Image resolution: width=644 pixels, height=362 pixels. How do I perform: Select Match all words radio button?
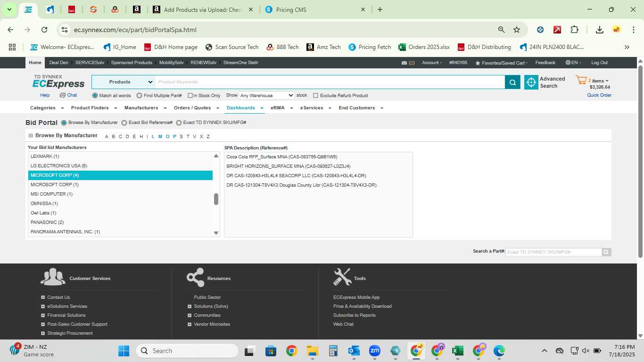(95, 96)
